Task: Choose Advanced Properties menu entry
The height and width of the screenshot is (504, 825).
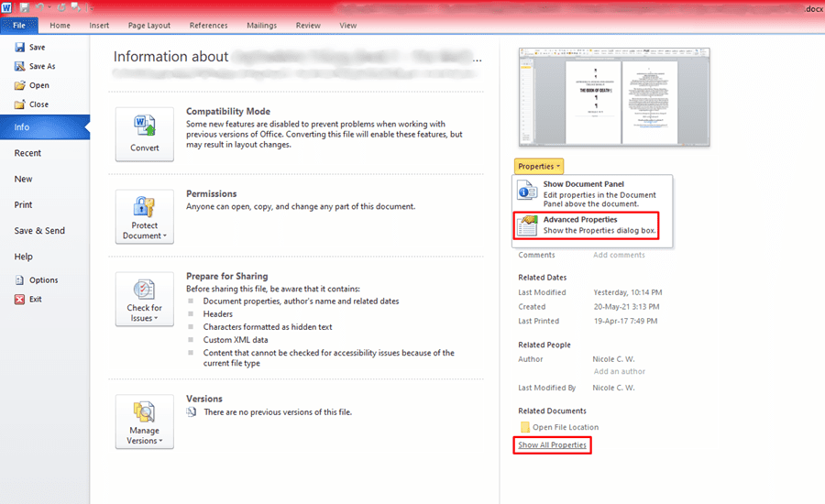Action: (586, 225)
